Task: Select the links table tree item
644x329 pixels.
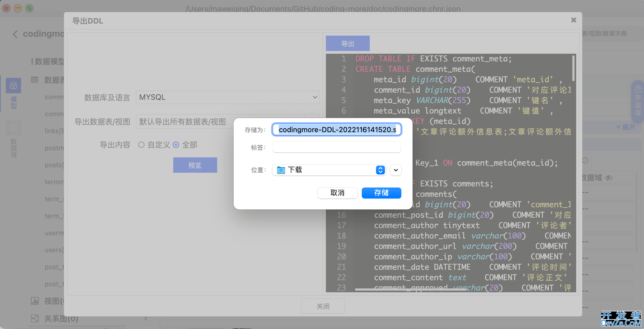Action: (x=54, y=131)
